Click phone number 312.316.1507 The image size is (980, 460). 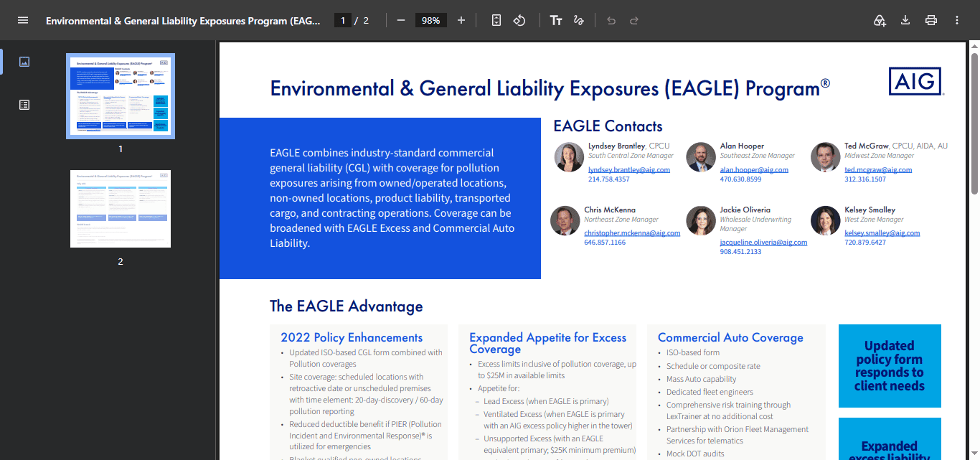[865, 179]
